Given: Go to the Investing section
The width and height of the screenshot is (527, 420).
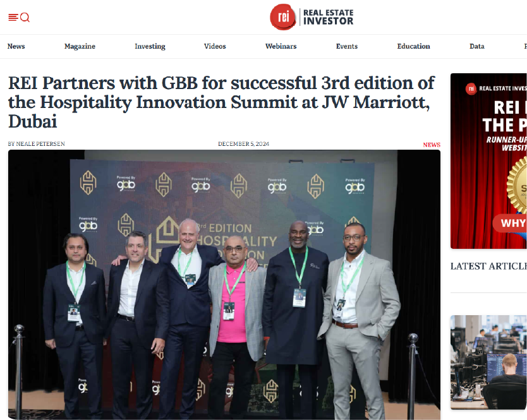Looking at the screenshot, I should (x=150, y=46).
